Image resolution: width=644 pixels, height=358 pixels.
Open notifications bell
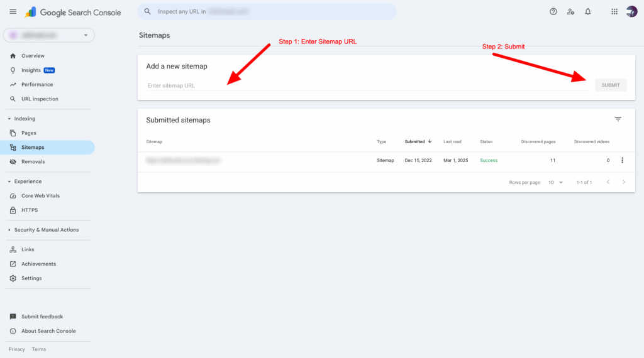[x=588, y=12]
